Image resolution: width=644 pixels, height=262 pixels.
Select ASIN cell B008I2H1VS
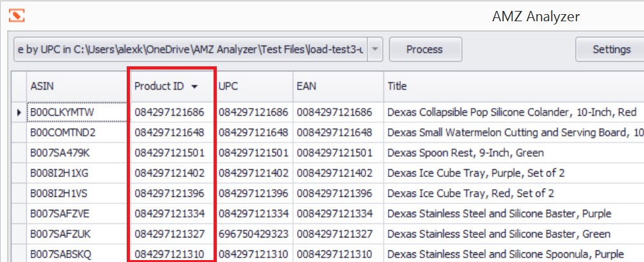[x=78, y=193]
